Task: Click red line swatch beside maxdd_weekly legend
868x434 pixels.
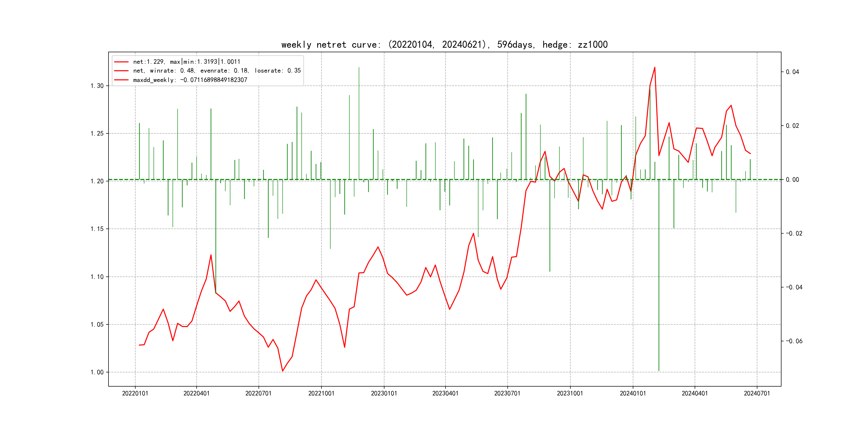Action: click(x=121, y=80)
